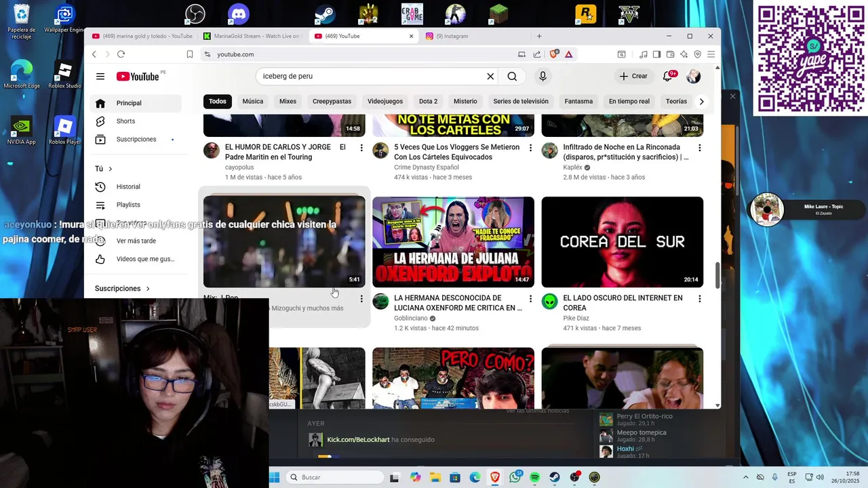This screenshot has height=488, width=868.
Task: Open the Minecraft desktop shortcut
Action: coord(498,14)
